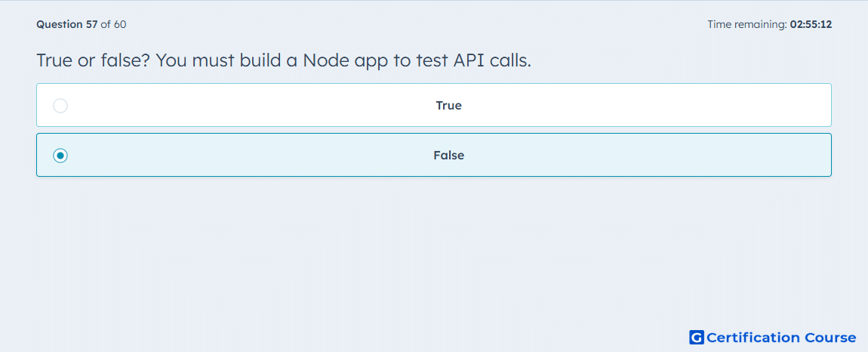The width and height of the screenshot is (868, 352).
Task: Choose the highlighted False answer box
Action: click(434, 155)
